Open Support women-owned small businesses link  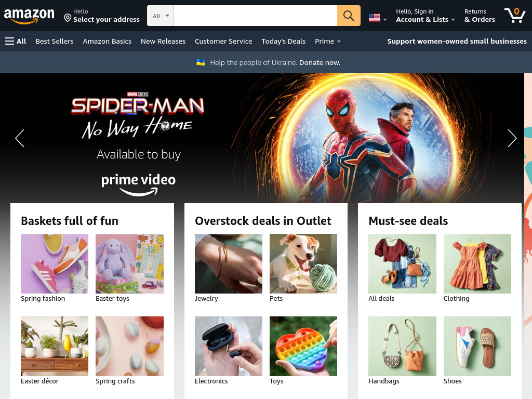tap(457, 42)
